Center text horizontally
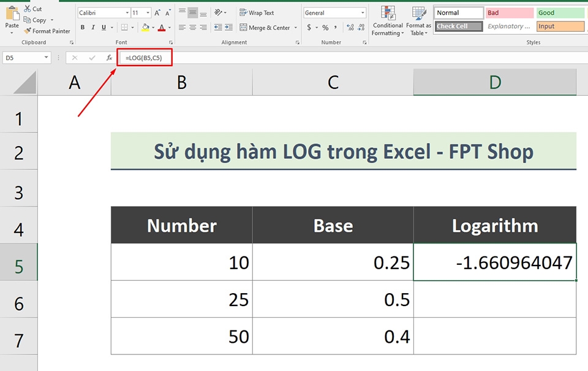The width and height of the screenshot is (588, 371). (193, 28)
